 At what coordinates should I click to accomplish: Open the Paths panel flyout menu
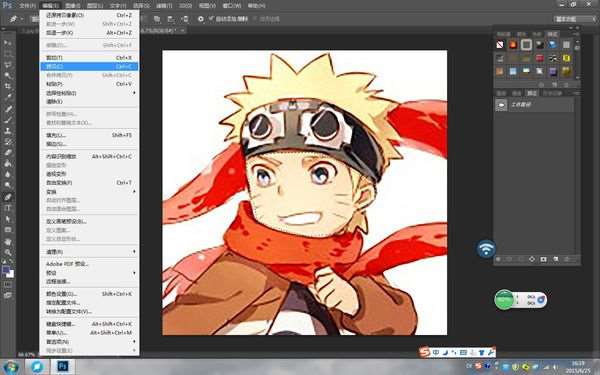click(x=577, y=93)
